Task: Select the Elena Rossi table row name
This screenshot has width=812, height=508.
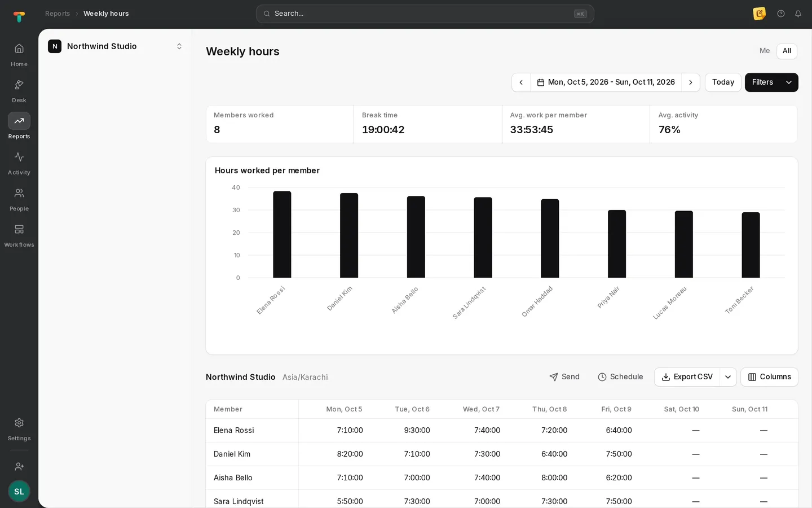Action: 233,430
